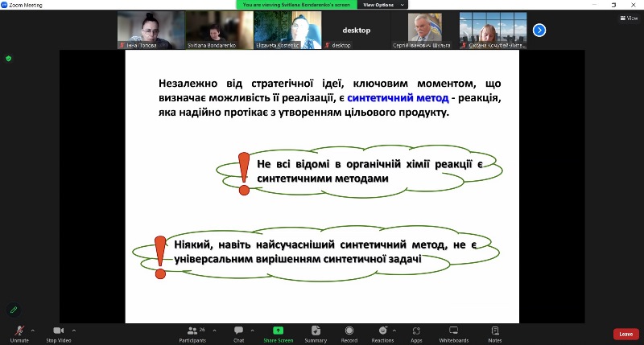Select Інна Попова's video thumbnail

click(151, 31)
